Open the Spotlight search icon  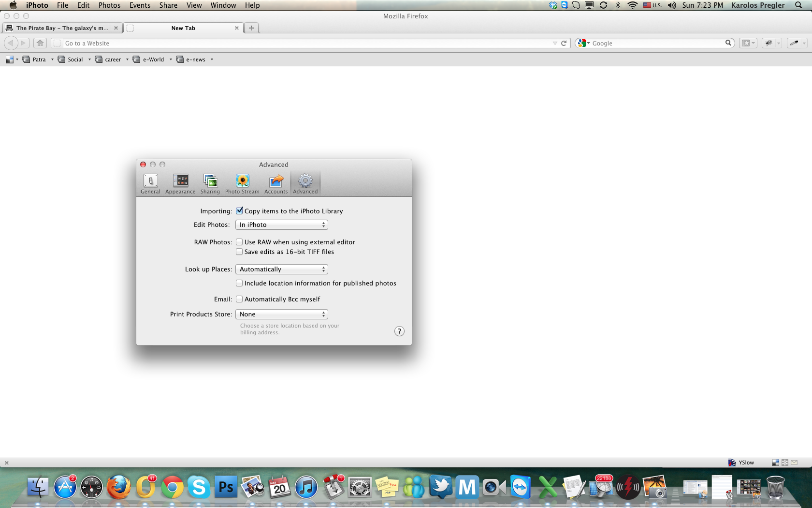[x=798, y=5]
